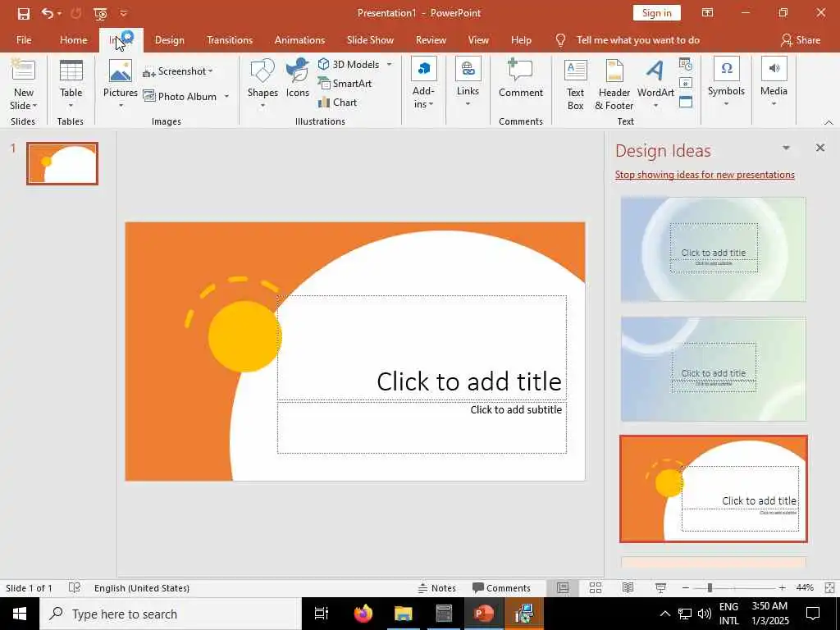Viewport: 840px width, 630px height.
Task: Insert a new Comment
Action: [x=520, y=78]
